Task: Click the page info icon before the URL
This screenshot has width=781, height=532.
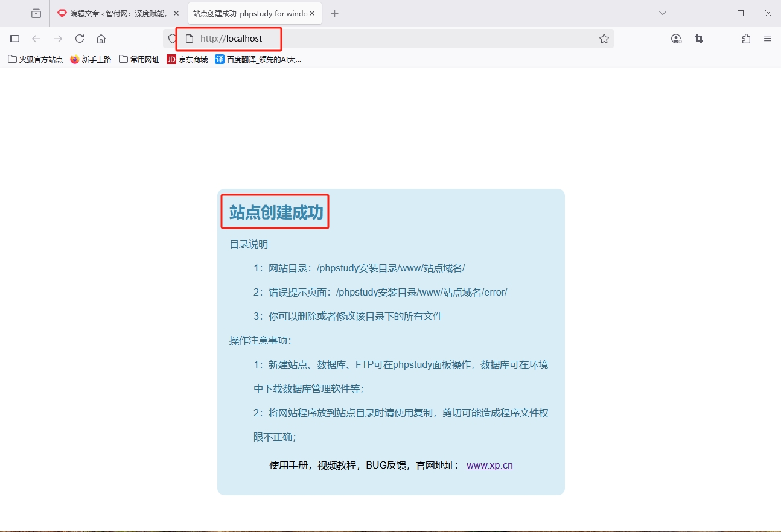Action: pos(189,39)
